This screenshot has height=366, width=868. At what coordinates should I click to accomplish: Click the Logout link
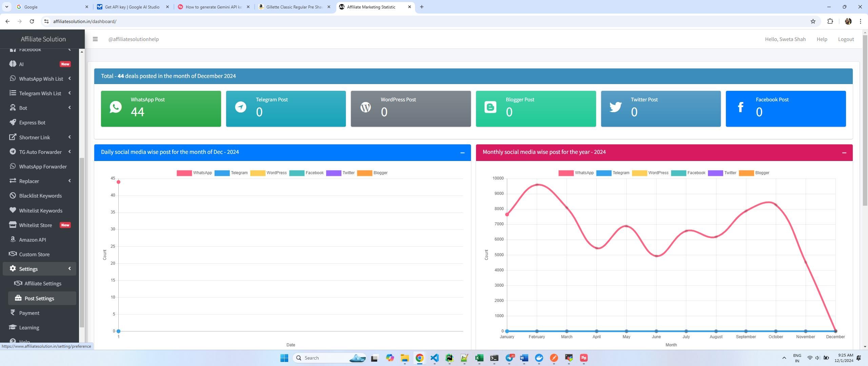[846, 39]
